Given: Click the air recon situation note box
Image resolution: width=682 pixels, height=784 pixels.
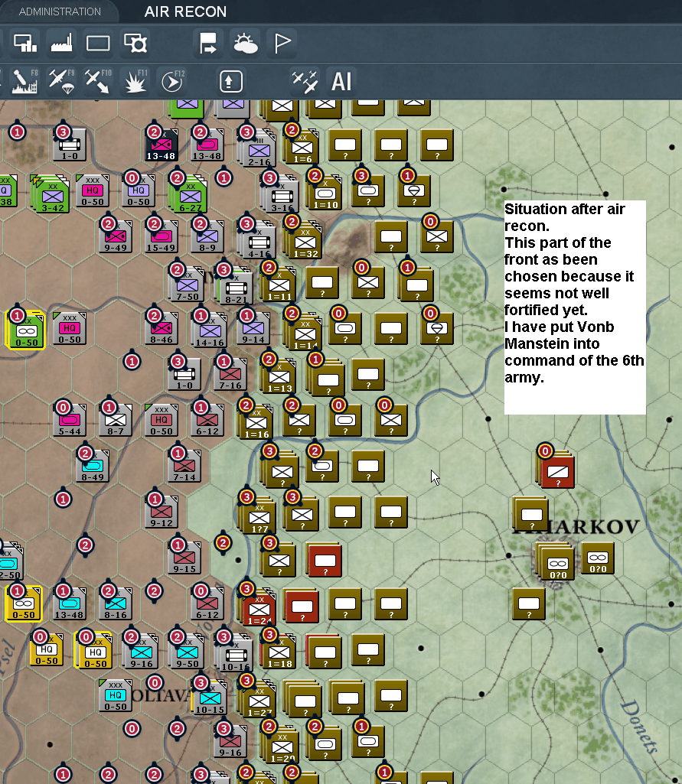Looking at the screenshot, I should click(575, 307).
